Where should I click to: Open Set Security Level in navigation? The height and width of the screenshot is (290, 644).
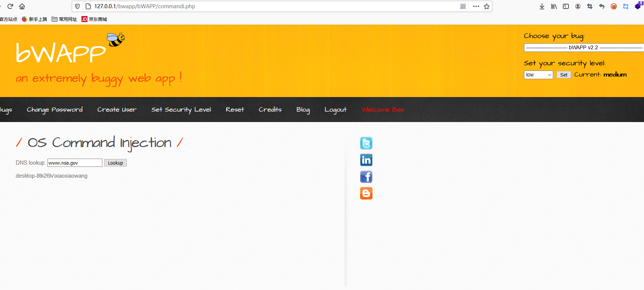pos(181,110)
